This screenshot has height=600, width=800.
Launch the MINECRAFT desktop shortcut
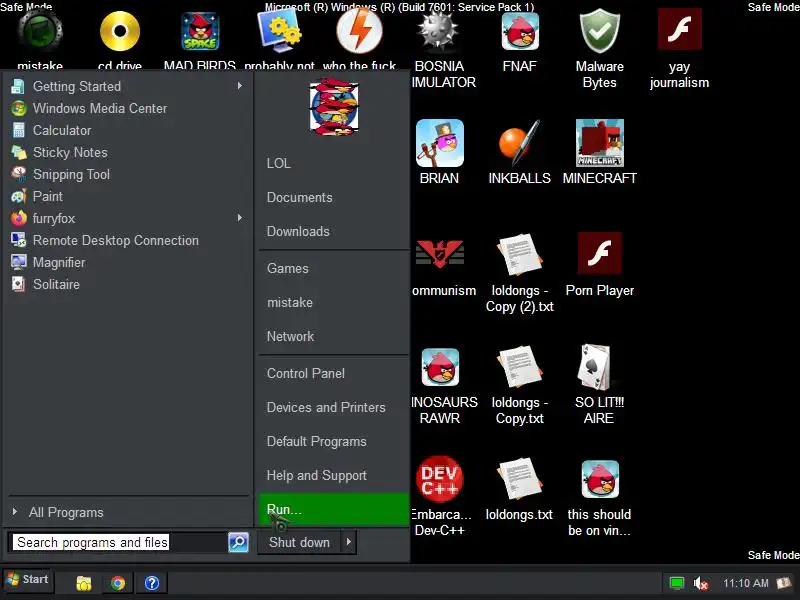click(599, 143)
